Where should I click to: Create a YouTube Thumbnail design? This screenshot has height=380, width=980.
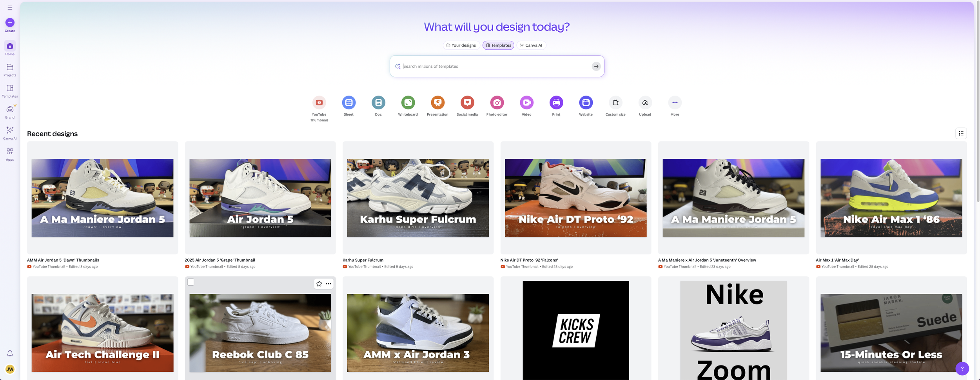point(319,103)
